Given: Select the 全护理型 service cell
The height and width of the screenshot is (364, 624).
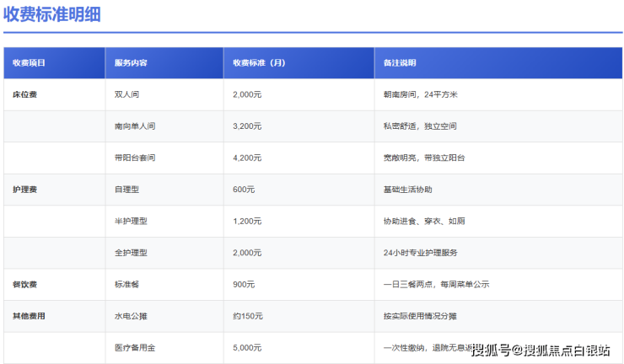Looking at the screenshot, I should 131,253.
